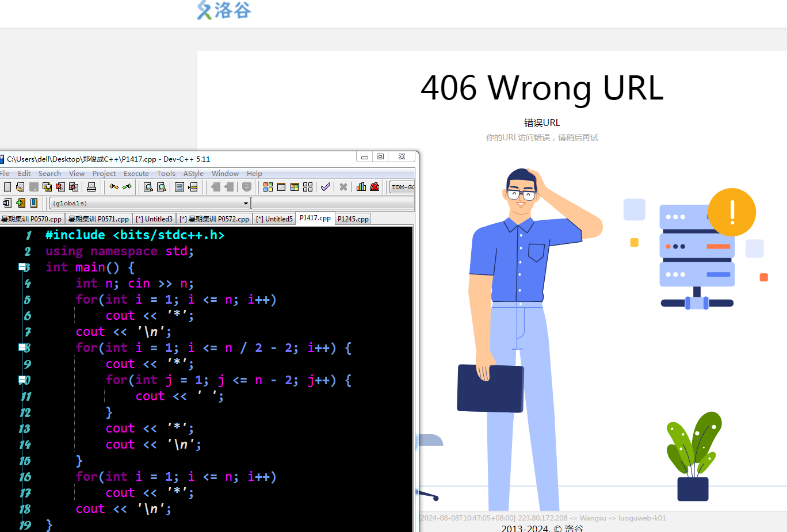Image resolution: width=787 pixels, height=532 pixels.
Task: Click the Rebuild All icon
Action: click(x=308, y=187)
